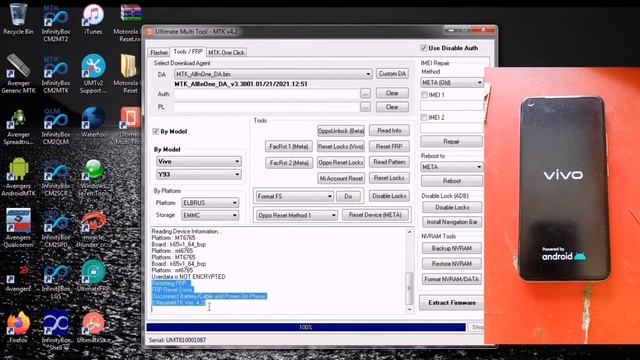Click Install Navigation Bar button
The width and height of the screenshot is (640, 360).
[x=451, y=222]
